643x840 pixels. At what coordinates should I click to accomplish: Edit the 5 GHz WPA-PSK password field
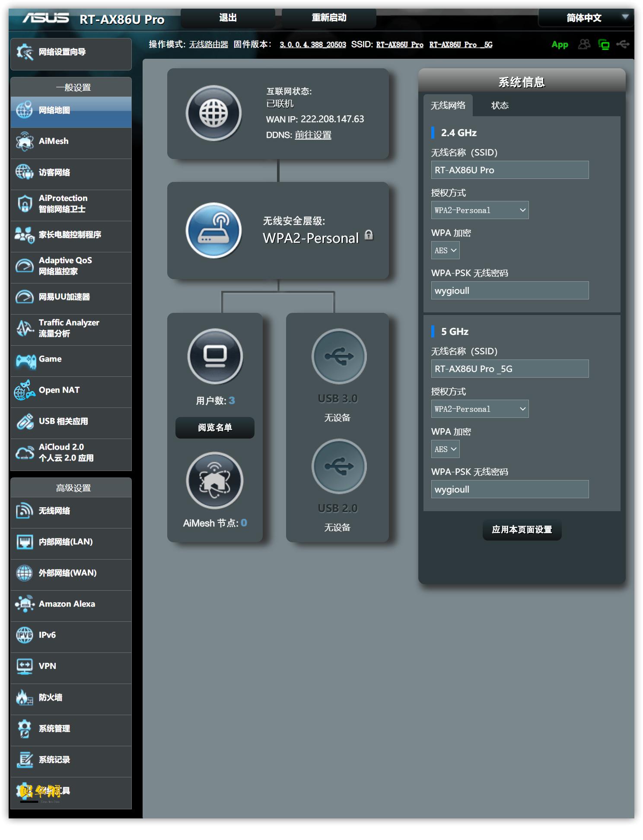(510, 489)
